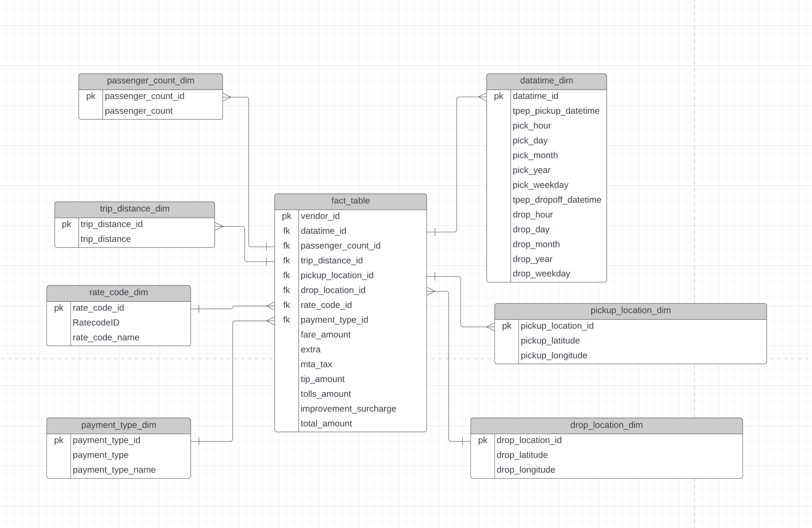Select the drop_longitude field
Image resolution: width=812 pixels, height=528 pixels.
click(526, 470)
